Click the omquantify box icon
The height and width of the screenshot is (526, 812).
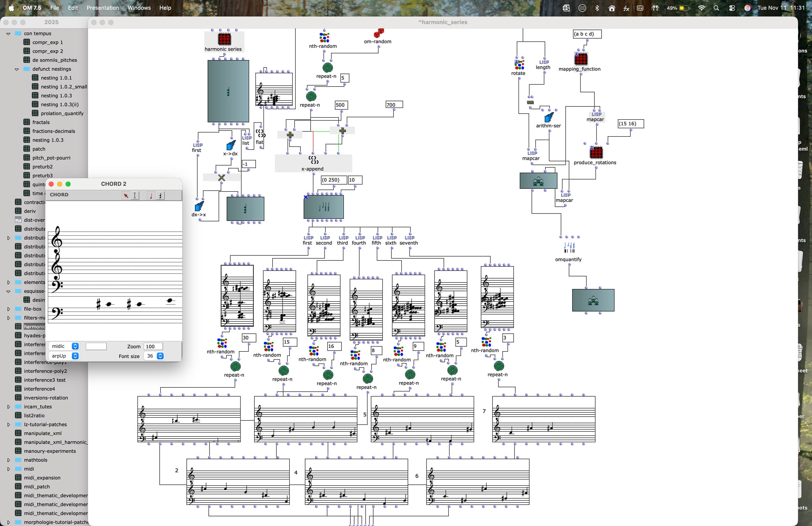(x=569, y=247)
